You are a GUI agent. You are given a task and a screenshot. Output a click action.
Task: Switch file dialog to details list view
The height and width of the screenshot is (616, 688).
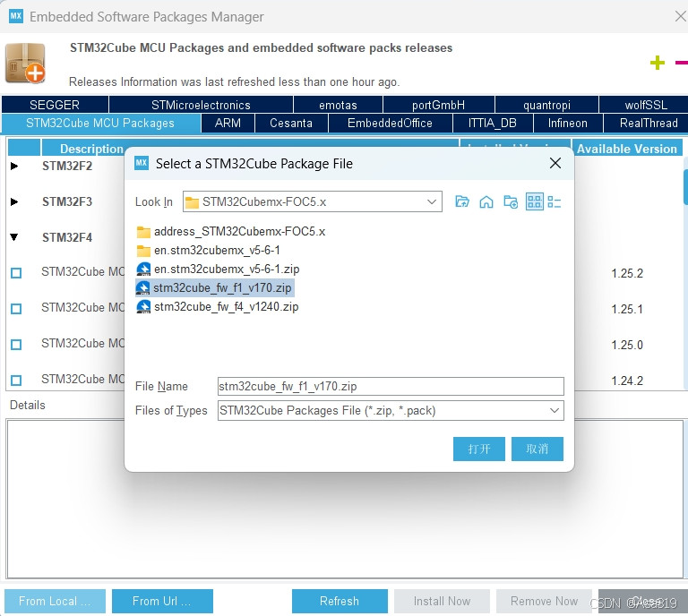[555, 202]
